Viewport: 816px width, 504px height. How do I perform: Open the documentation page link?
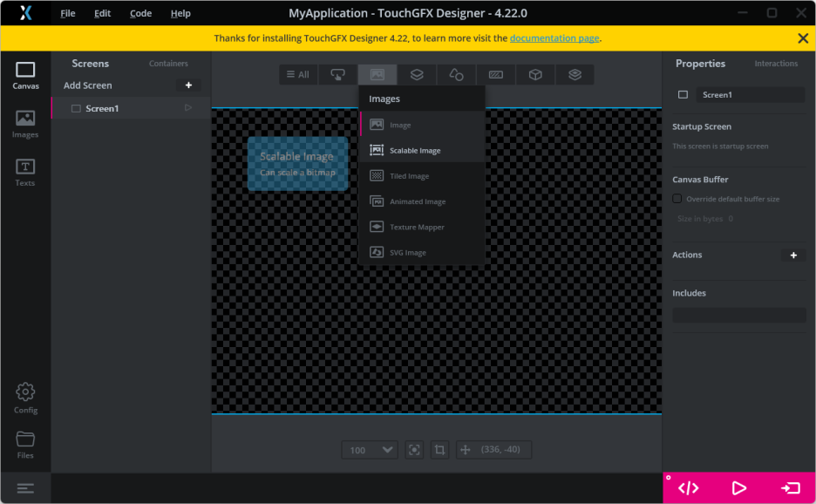tap(554, 38)
